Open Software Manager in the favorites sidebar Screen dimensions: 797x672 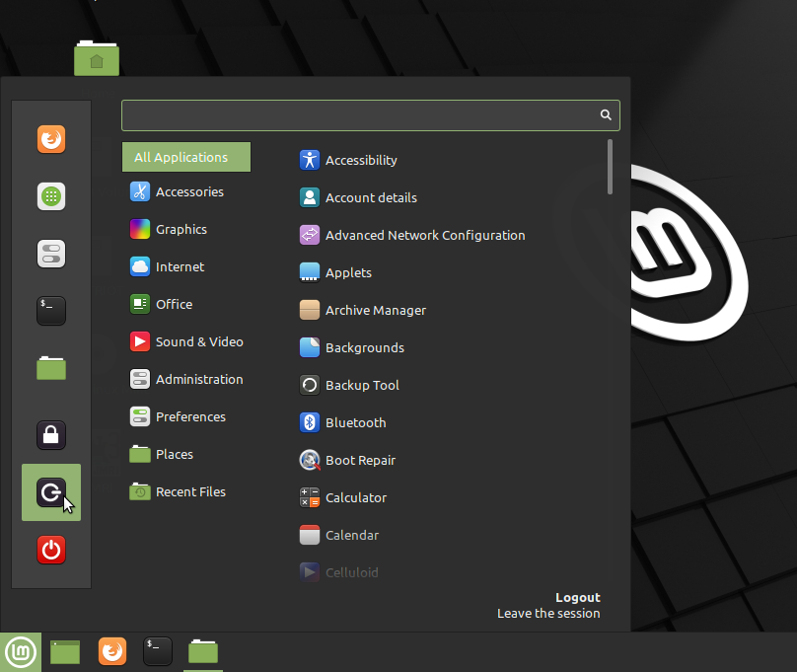(x=51, y=196)
